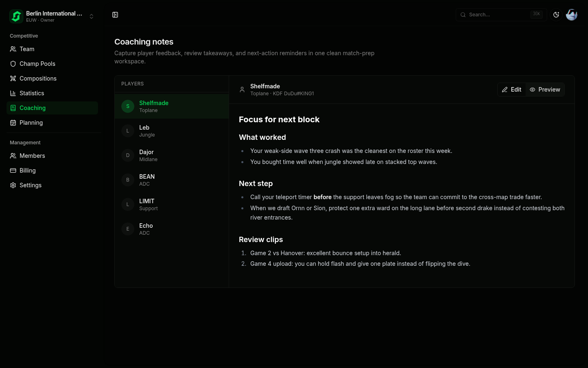Screen dimensions: 588x368
Task: Open Statistics chart icon
Action: point(13,93)
